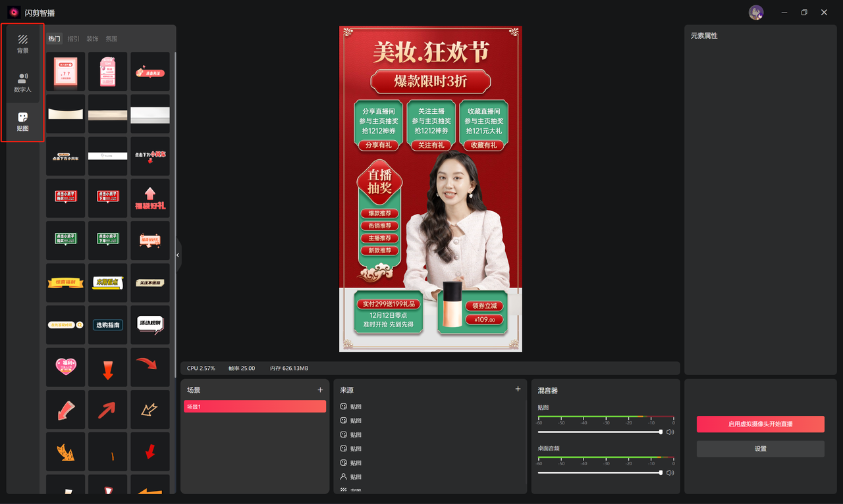Select the 选购指南 sticker thumbnail

click(107, 324)
